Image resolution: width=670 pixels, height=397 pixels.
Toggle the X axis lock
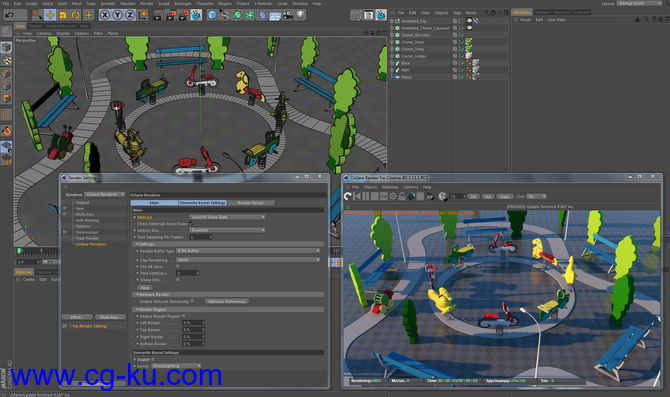click(105, 15)
